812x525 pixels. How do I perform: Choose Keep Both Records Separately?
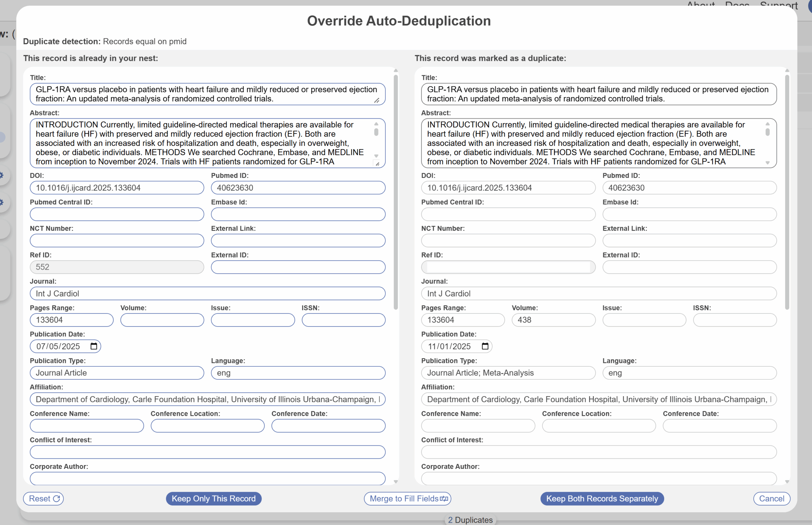[602, 499]
